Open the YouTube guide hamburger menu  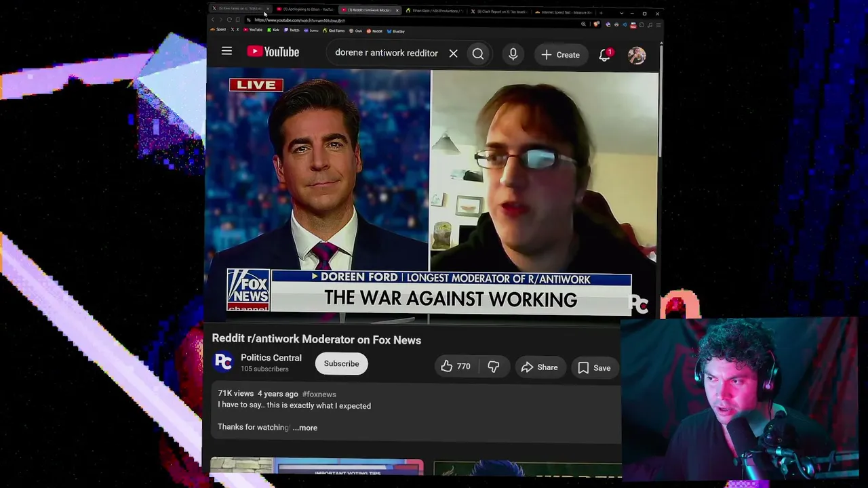click(x=226, y=52)
